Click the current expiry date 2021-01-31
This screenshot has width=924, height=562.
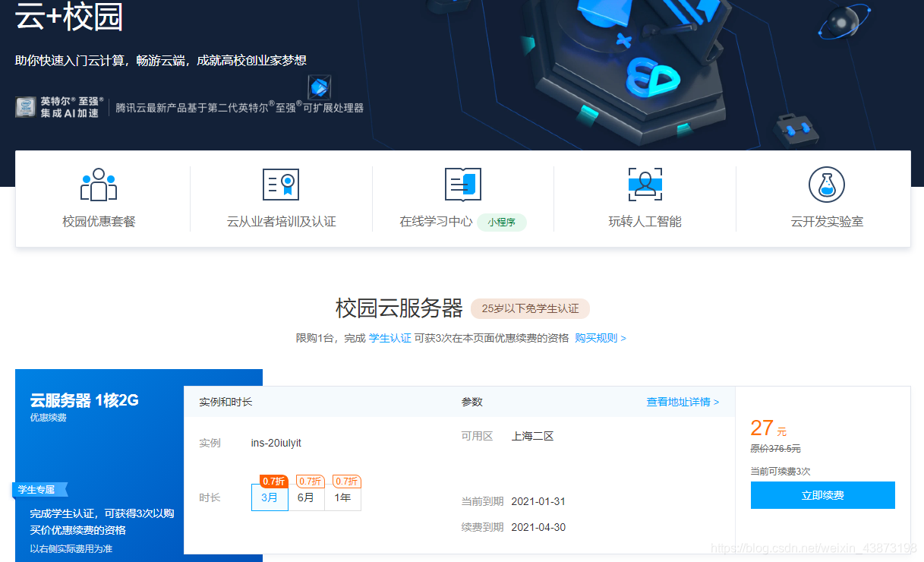pyautogui.click(x=538, y=501)
